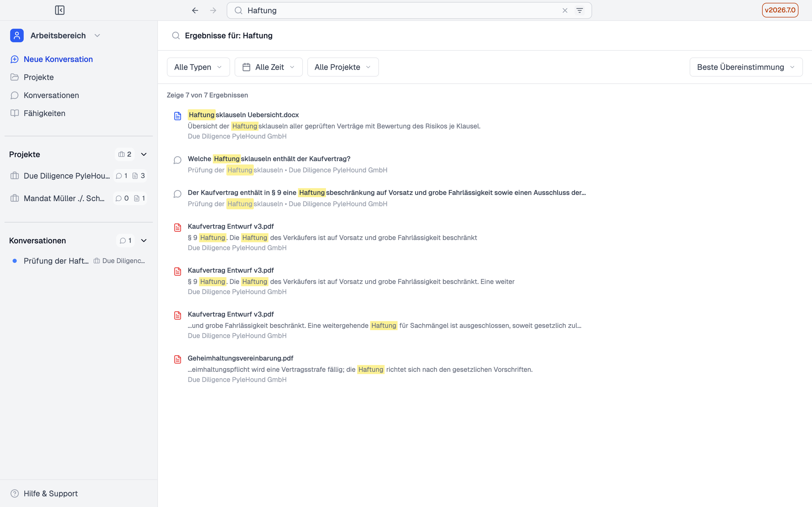Open search filter options icon

(x=579, y=10)
